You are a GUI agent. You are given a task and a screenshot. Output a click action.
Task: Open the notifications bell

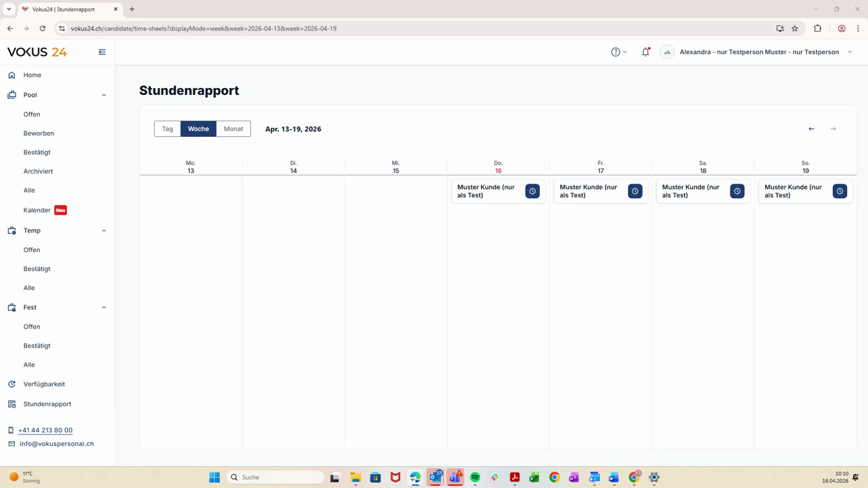click(646, 52)
